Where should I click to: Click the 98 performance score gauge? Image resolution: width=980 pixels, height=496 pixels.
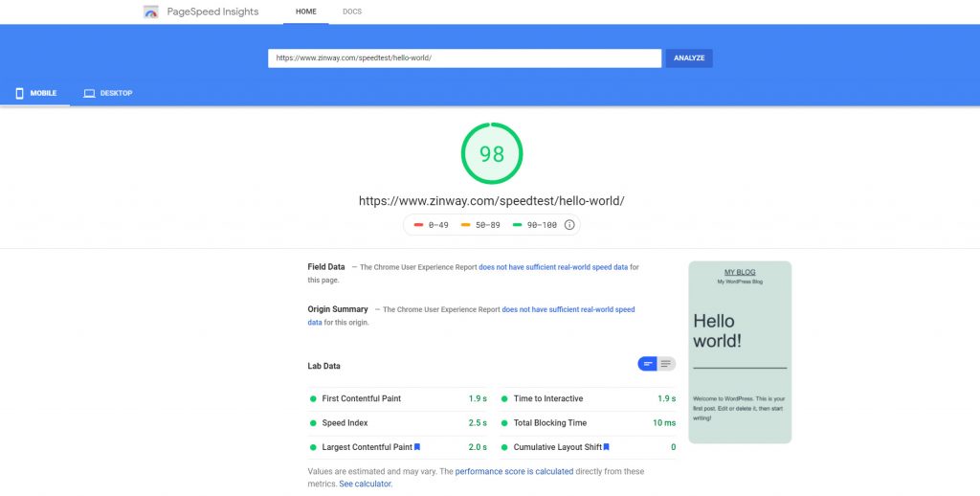tap(492, 153)
